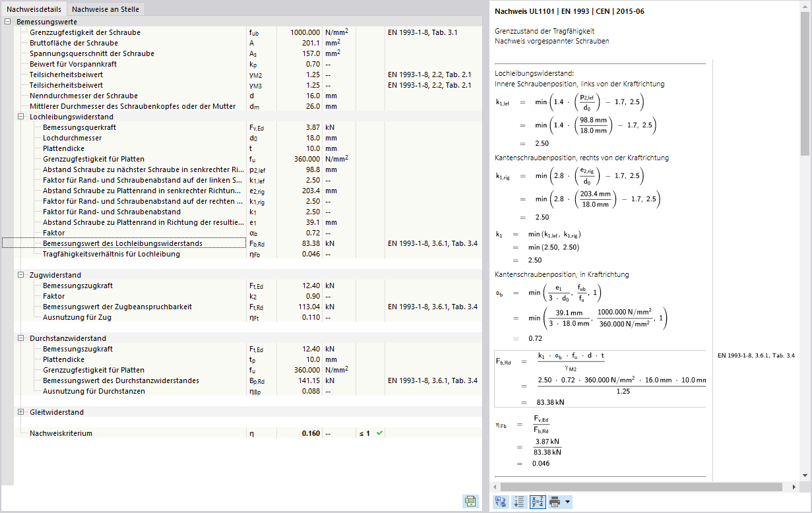Select row Beiwert für Vorspannkraft
This screenshot has height=513, width=812.
click(x=247, y=64)
